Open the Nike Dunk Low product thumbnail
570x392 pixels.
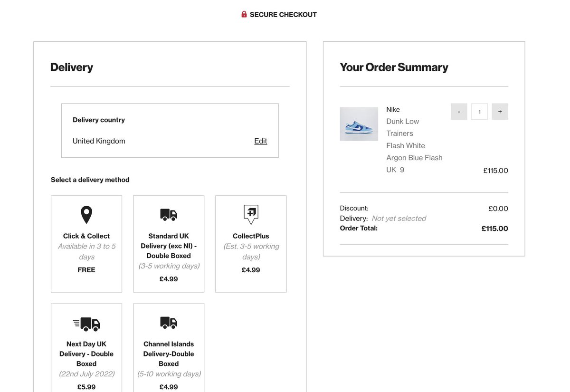pyautogui.click(x=359, y=124)
